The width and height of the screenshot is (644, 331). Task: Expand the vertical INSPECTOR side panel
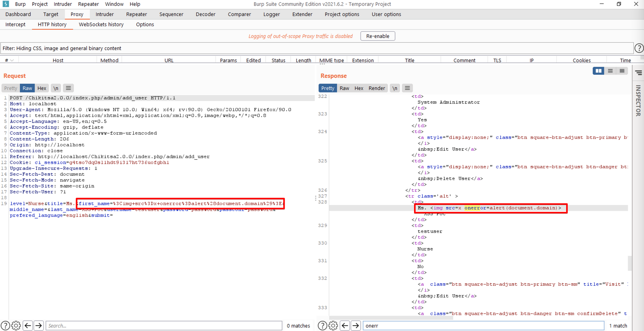(x=638, y=101)
